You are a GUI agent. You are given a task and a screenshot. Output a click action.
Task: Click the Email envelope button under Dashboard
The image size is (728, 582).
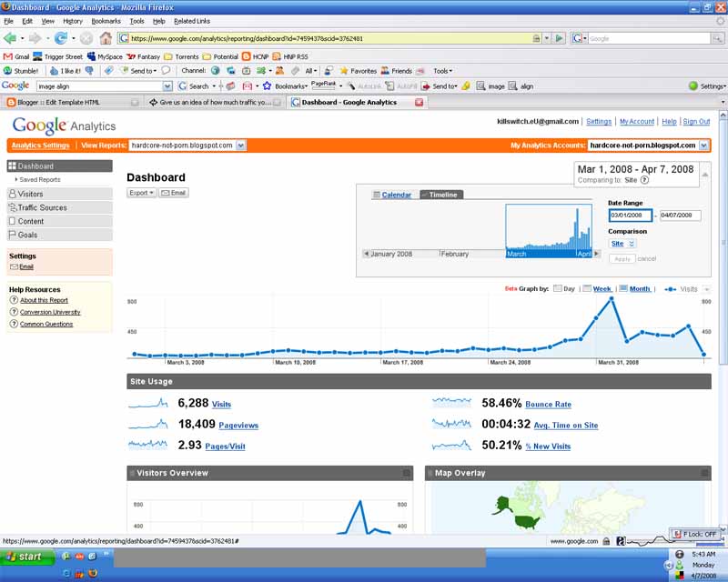(174, 193)
